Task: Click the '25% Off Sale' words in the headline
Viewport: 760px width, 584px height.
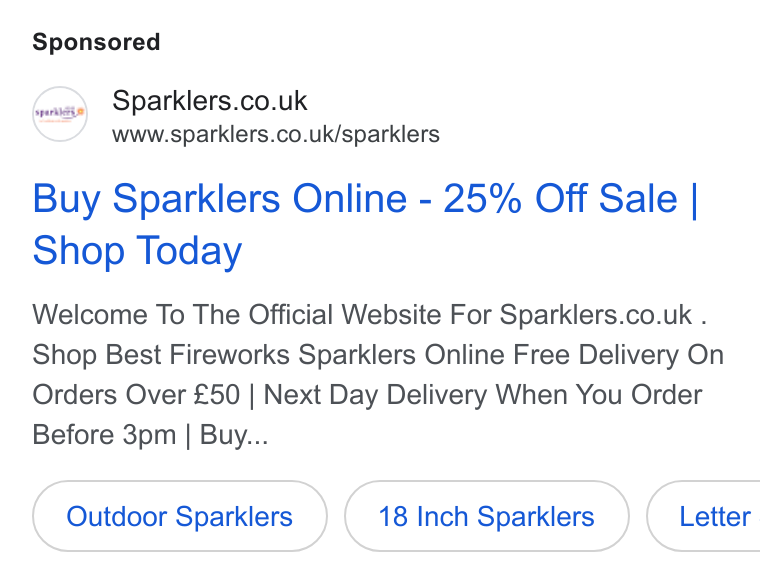Action: coord(560,199)
